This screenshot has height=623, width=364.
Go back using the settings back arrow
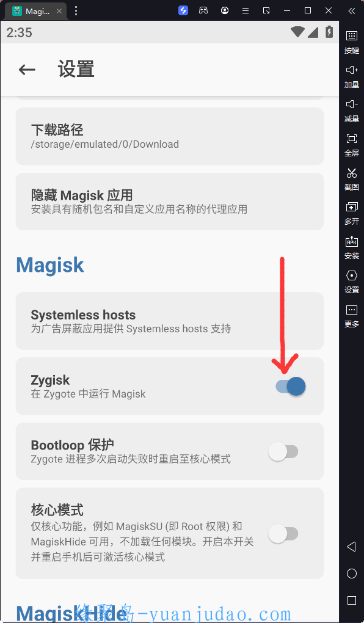tap(27, 70)
